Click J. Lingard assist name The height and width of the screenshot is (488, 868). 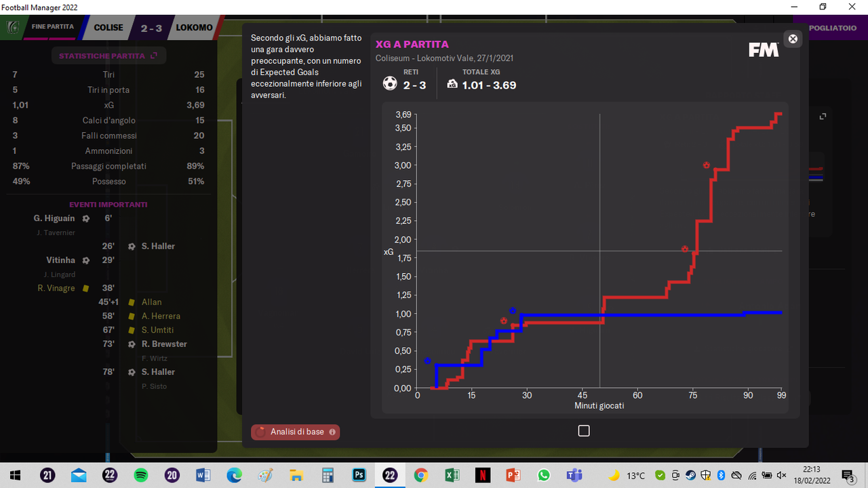pos(60,274)
